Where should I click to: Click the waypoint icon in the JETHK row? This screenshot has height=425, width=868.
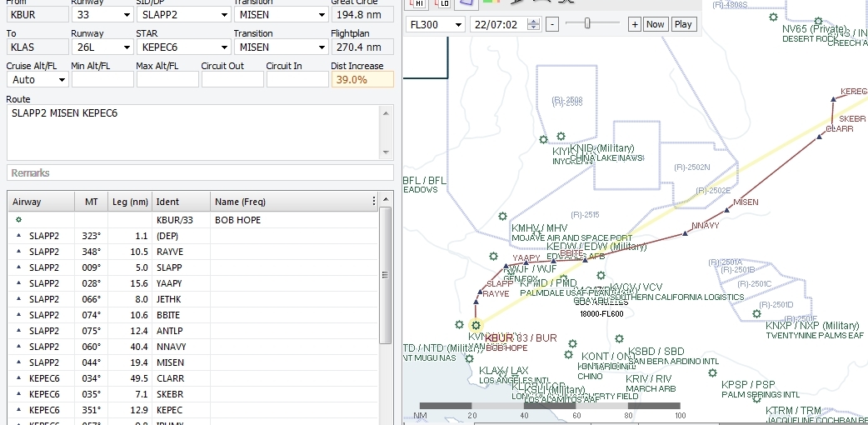click(19, 298)
